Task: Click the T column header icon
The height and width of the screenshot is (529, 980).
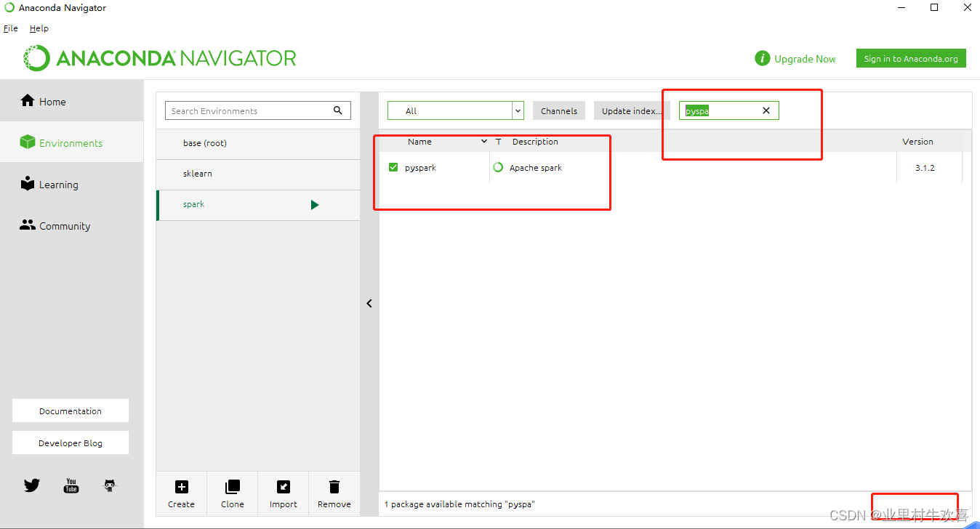Action: click(499, 142)
